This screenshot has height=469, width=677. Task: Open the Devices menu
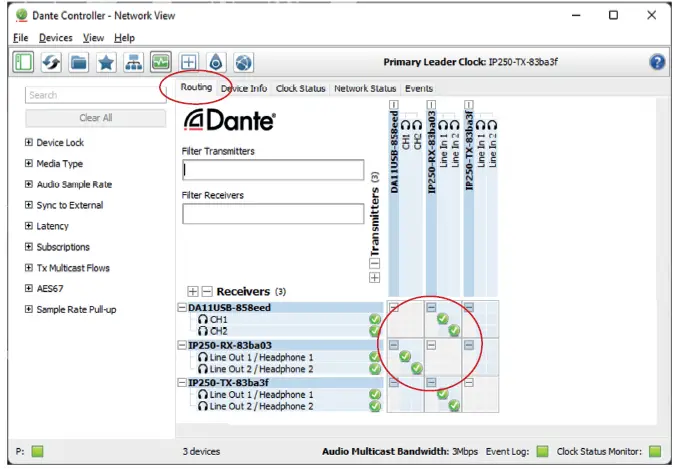coord(56,38)
